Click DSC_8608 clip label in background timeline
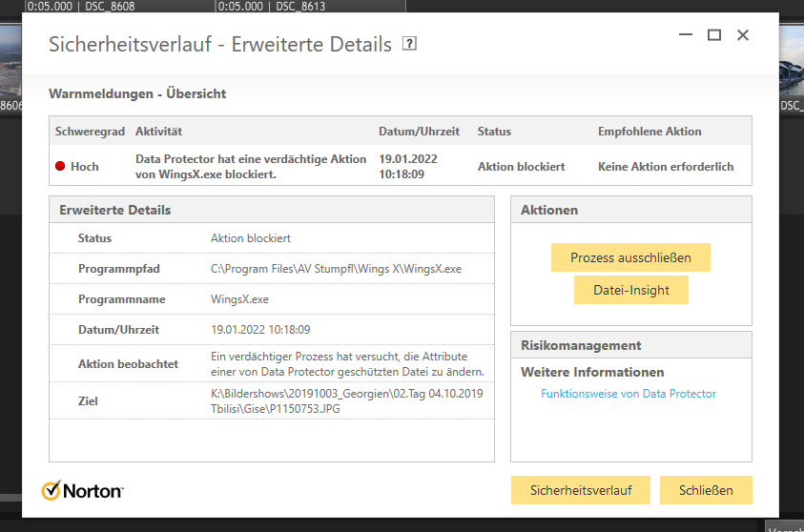 tap(110, 6)
